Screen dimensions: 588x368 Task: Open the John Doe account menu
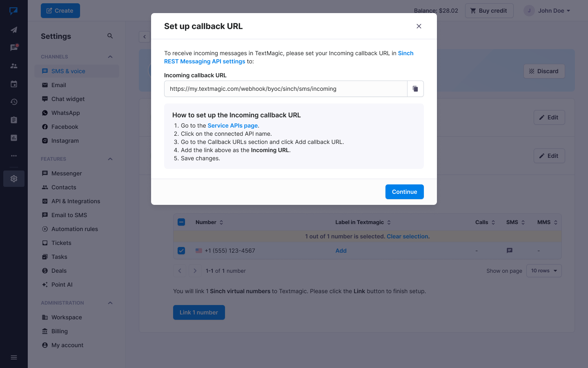547,11
